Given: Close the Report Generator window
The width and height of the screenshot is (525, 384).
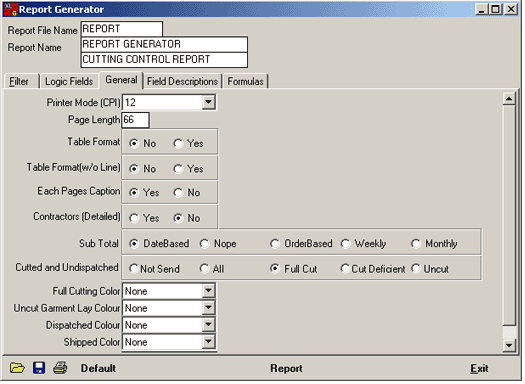Looking at the screenshot, I should click(x=511, y=9).
